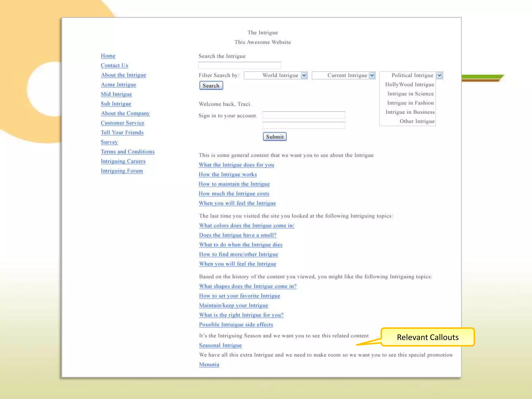Follow Does the Intrigue have a smell link
Screen dimensions: 532x399
(238, 235)
